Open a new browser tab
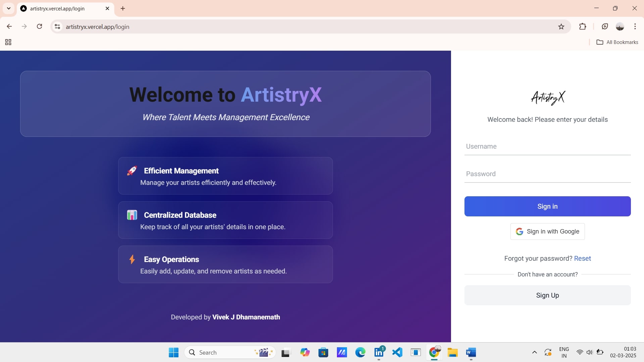 (123, 8)
